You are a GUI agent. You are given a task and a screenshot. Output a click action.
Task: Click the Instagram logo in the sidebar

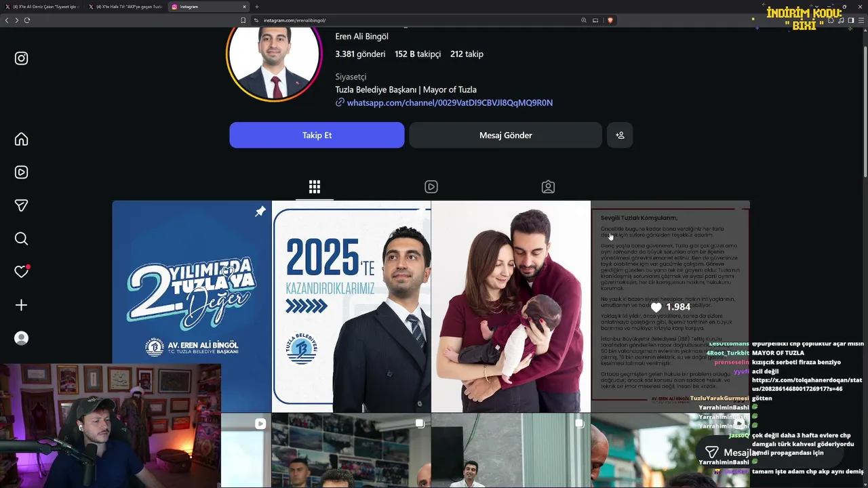point(22,58)
